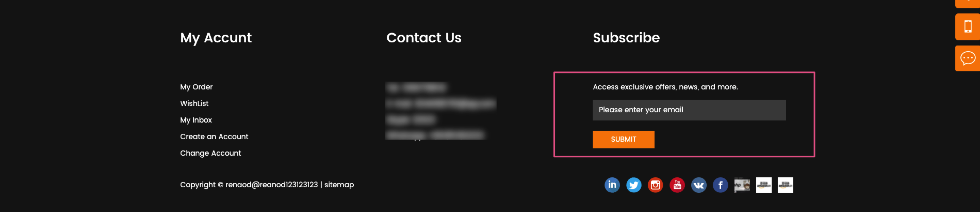Click the renaod@reanod123123123 copyright text
The height and width of the screenshot is (212, 980).
(x=271, y=185)
